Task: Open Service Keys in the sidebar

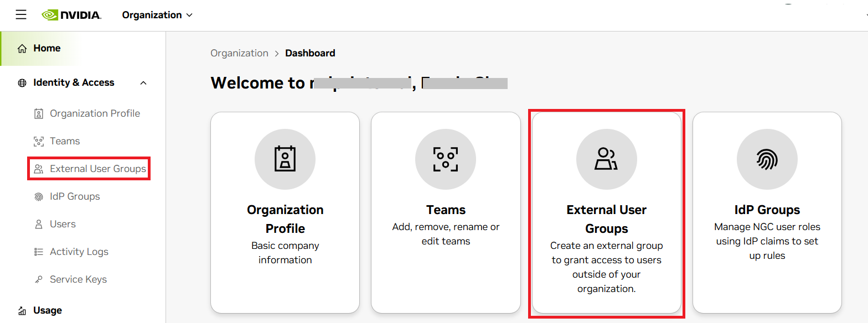Action: click(x=78, y=279)
